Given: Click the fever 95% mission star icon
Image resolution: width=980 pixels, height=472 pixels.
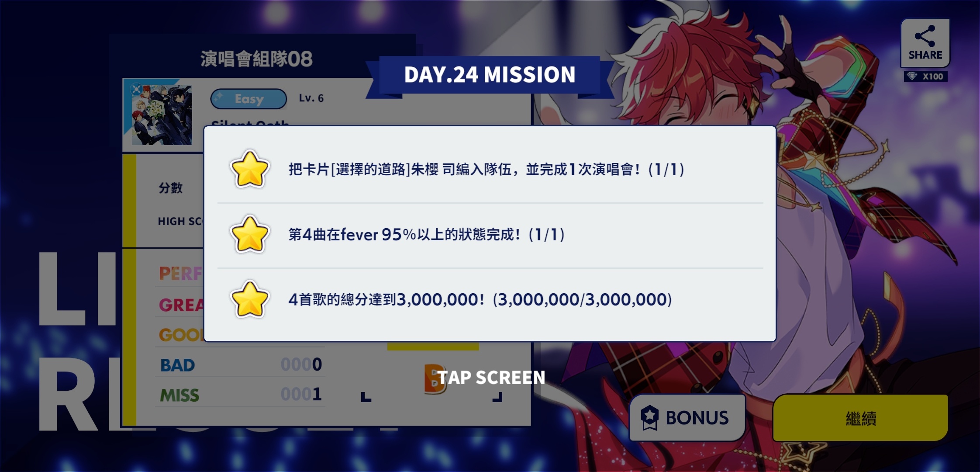Looking at the screenshot, I should 249,234.
